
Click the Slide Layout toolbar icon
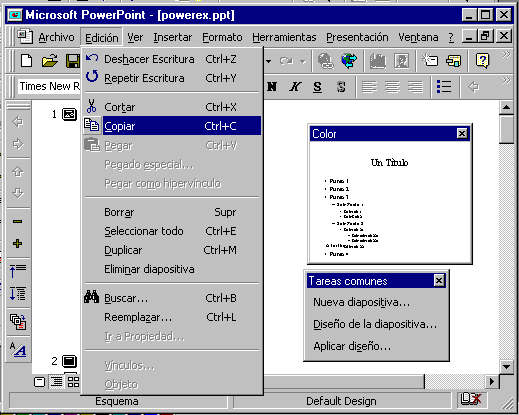[454, 61]
